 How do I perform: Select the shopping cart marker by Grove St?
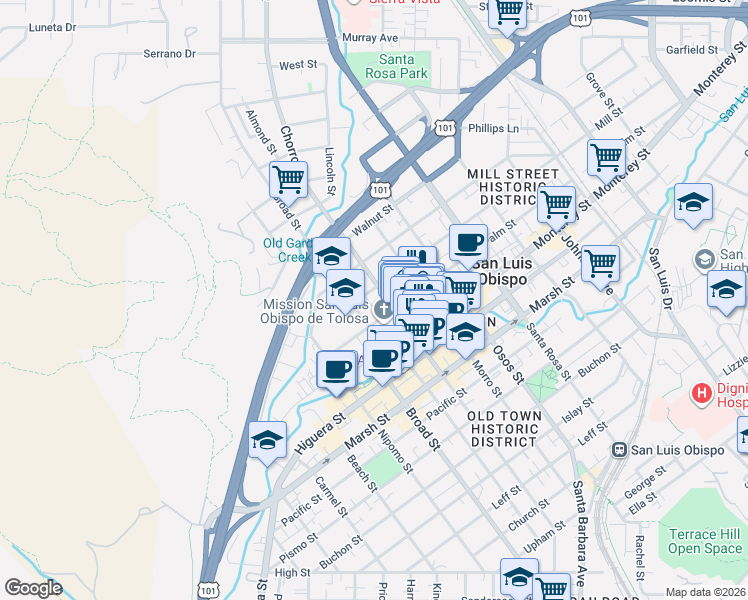tap(606, 159)
